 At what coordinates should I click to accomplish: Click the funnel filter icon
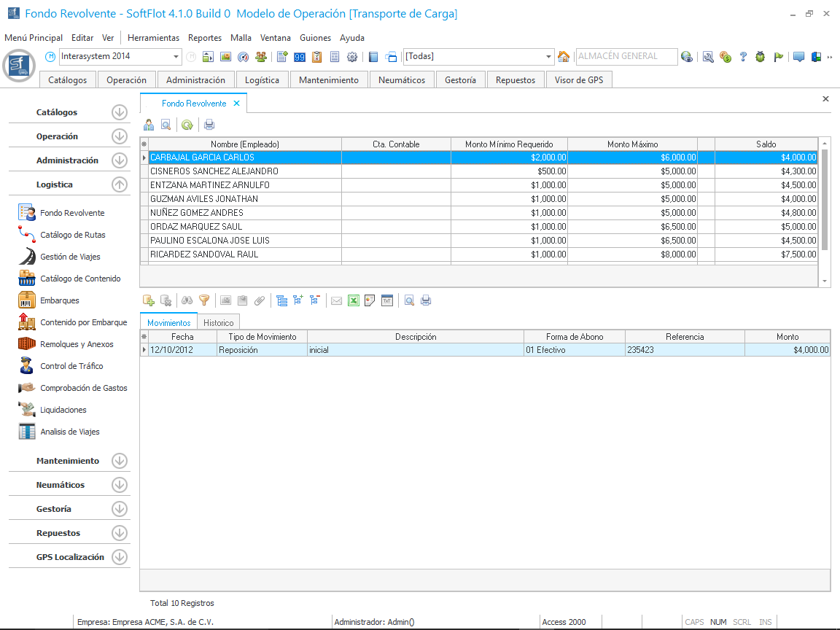tap(204, 300)
